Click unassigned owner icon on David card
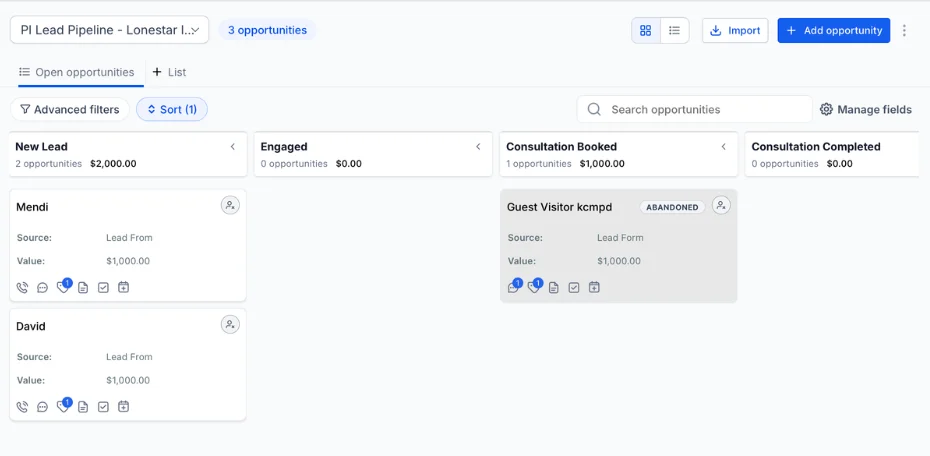Image resolution: width=930 pixels, height=456 pixels. 230,325
